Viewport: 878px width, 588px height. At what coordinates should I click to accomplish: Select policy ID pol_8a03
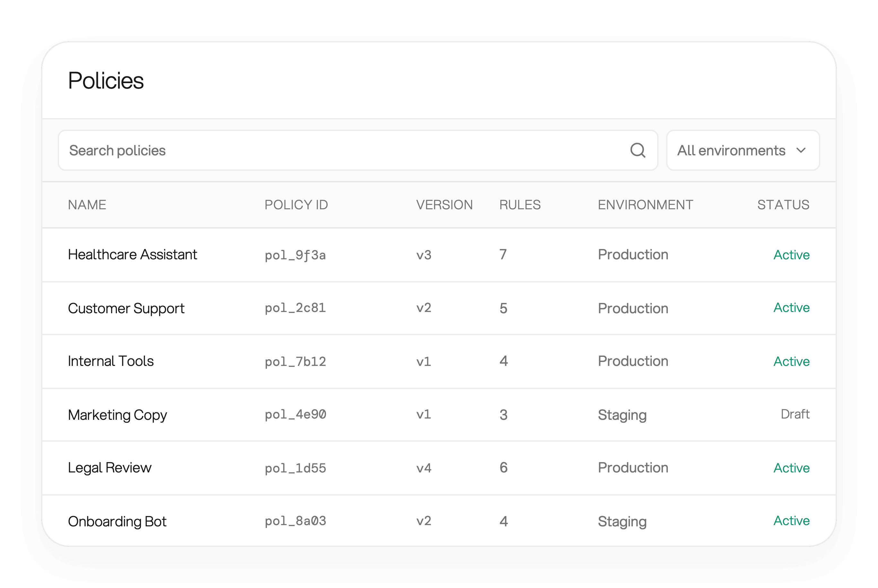click(295, 521)
